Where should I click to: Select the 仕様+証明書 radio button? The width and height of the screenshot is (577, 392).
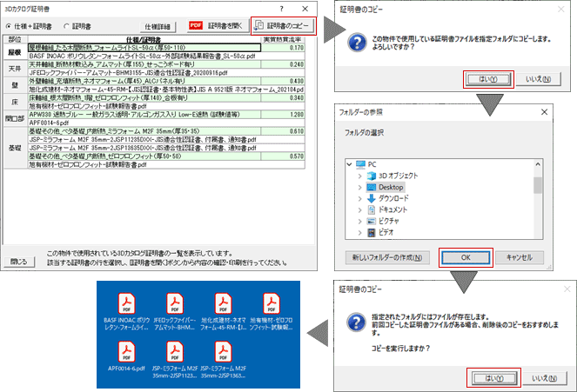point(8,26)
